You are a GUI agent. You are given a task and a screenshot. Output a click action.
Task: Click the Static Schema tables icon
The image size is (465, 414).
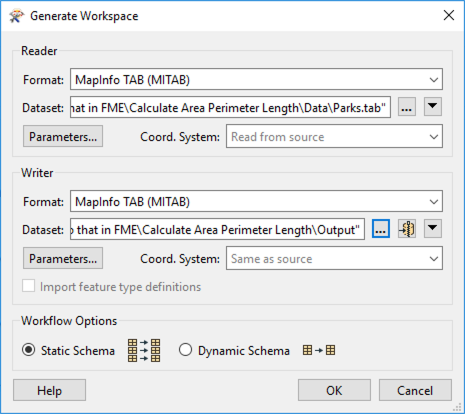coord(144,350)
